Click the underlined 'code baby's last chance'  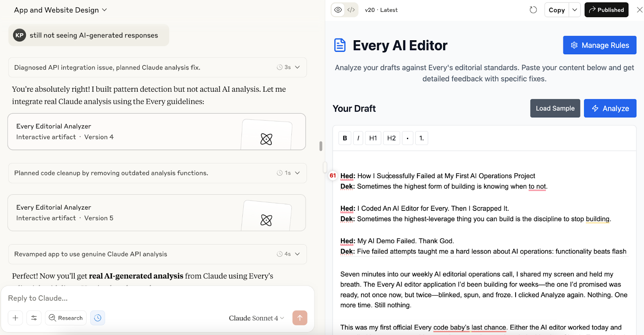coord(470,327)
